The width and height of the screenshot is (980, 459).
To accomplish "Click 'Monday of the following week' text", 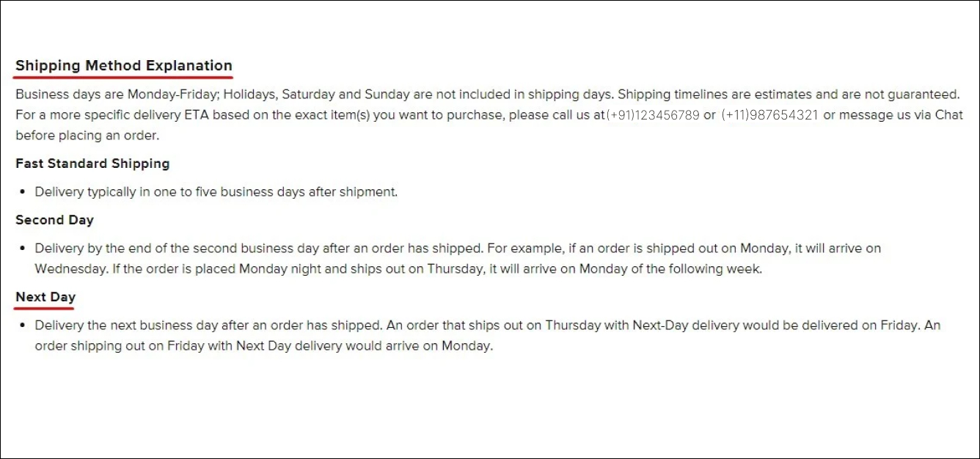I will [671, 269].
